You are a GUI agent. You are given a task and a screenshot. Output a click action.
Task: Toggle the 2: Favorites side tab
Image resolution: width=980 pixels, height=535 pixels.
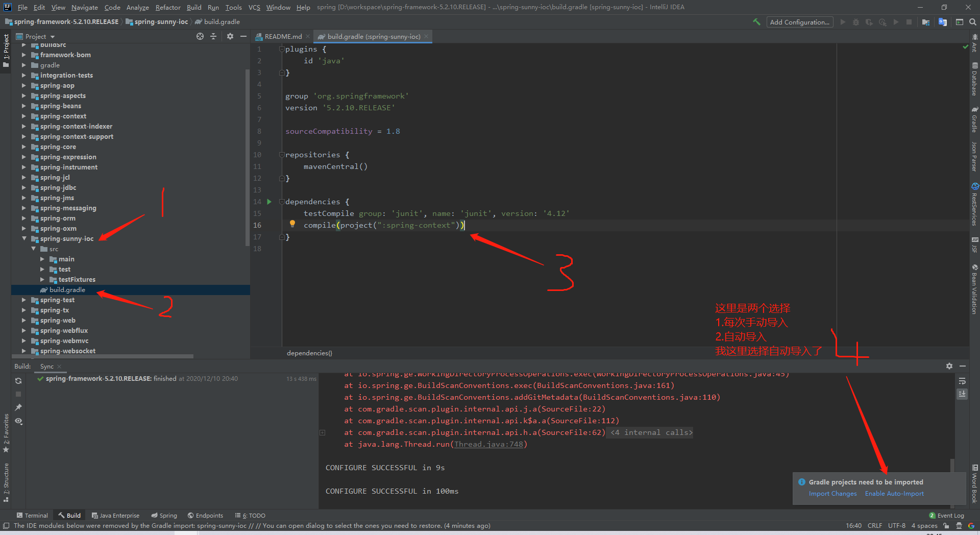[6, 433]
